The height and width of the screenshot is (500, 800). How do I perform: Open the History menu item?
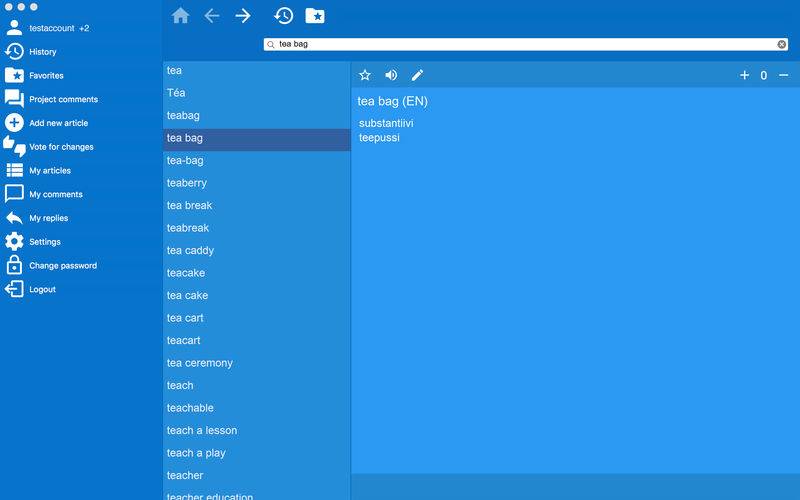pos(43,52)
